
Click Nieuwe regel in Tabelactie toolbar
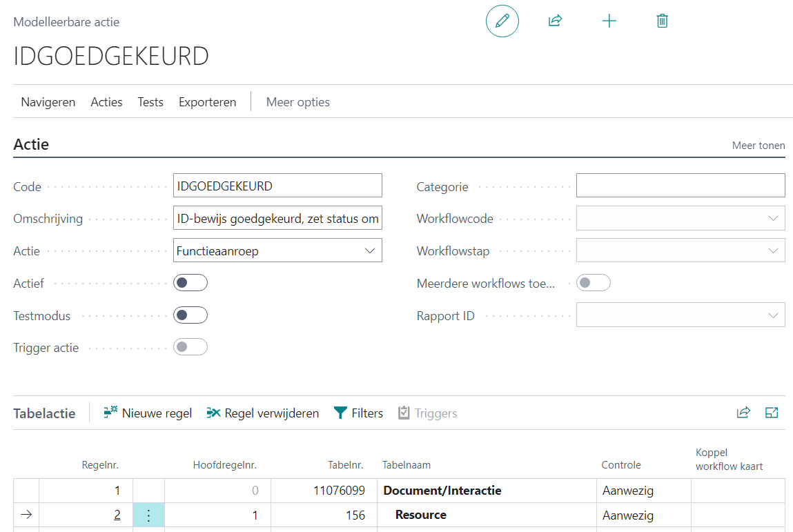(x=148, y=413)
